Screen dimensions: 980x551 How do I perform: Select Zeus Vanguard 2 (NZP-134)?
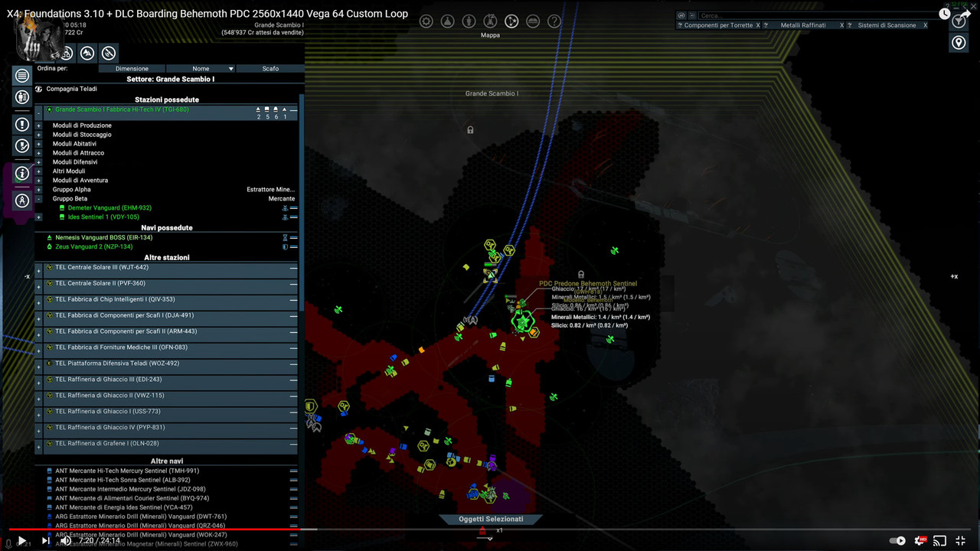tap(93, 246)
